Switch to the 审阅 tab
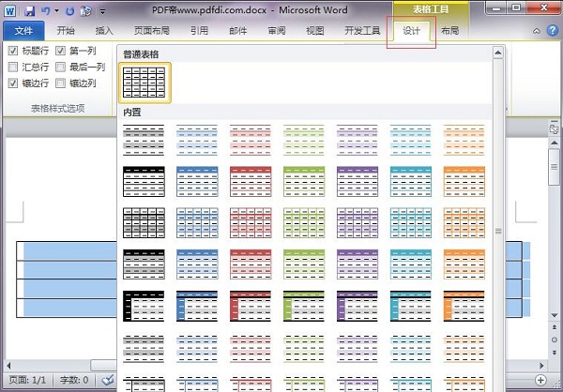The height and width of the screenshot is (392, 563). (x=277, y=31)
